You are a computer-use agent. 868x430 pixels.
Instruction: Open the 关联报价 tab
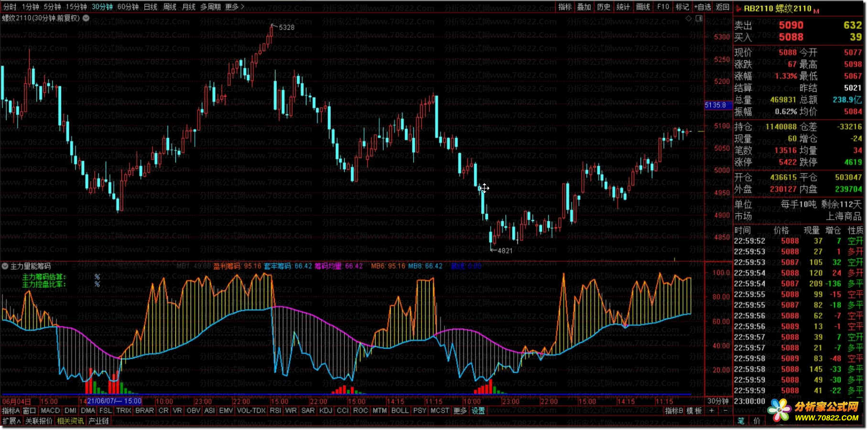coord(39,421)
